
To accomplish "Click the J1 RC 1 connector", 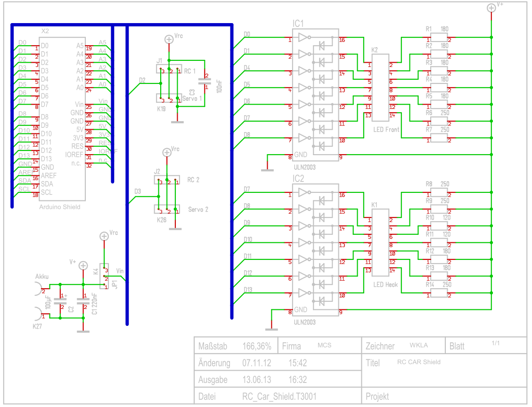I will coord(169,69).
